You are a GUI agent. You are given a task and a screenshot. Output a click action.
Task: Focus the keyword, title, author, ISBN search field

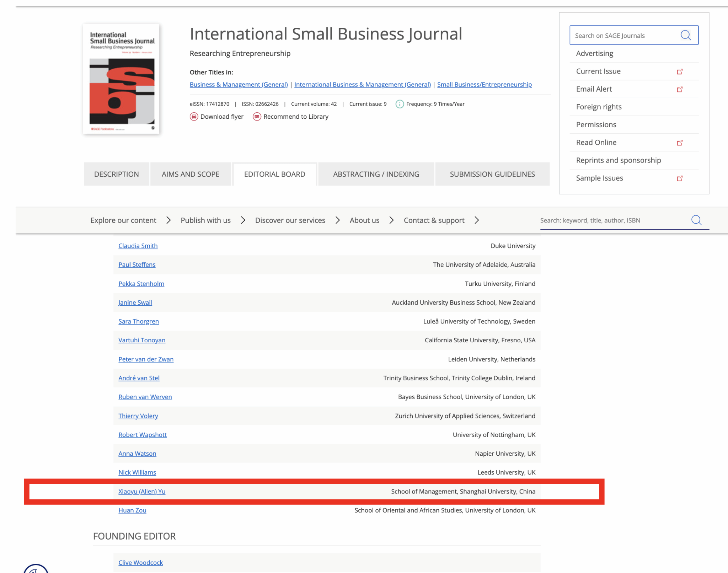coord(611,220)
